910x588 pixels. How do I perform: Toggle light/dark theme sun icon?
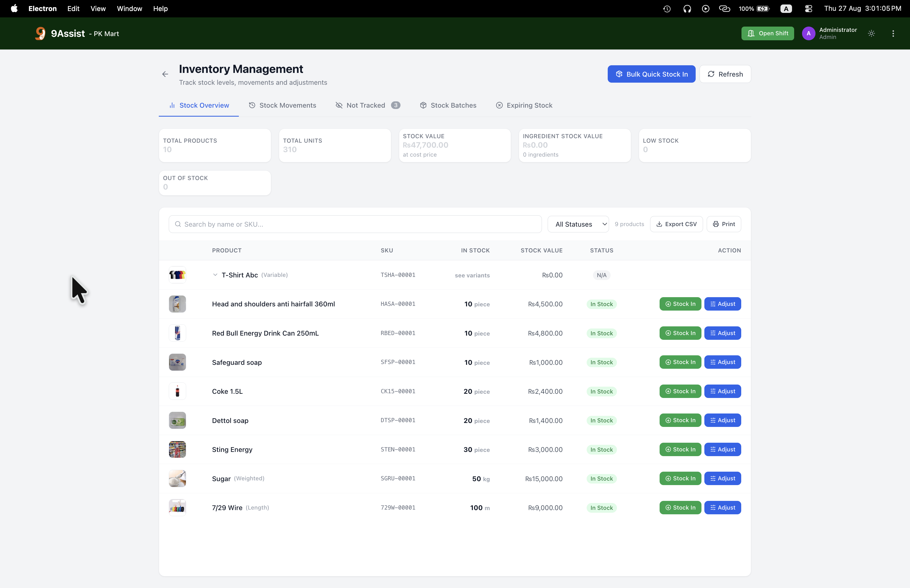872,34
